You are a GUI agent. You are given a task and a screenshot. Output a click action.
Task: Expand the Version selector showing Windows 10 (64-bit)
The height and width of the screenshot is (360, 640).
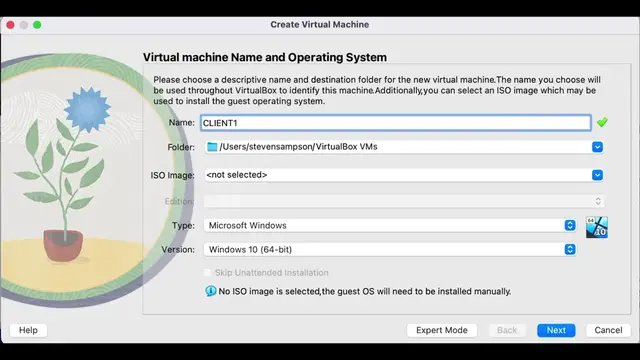click(x=570, y=249)
